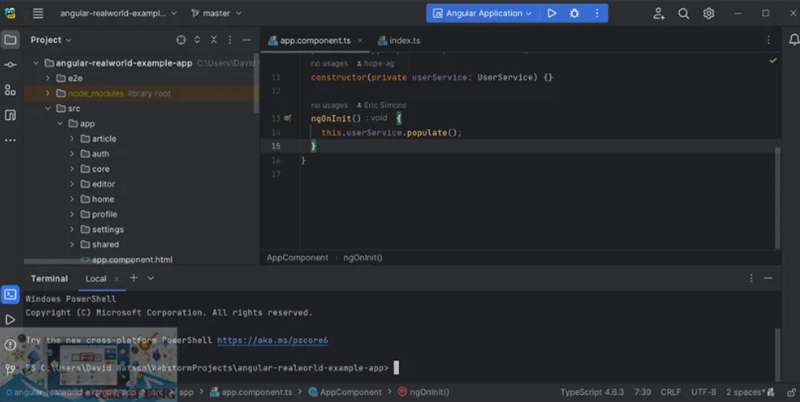Show more tool windows ellipsis
The height and width of the screenshot is (402, 800).
[x=10, y=140]
